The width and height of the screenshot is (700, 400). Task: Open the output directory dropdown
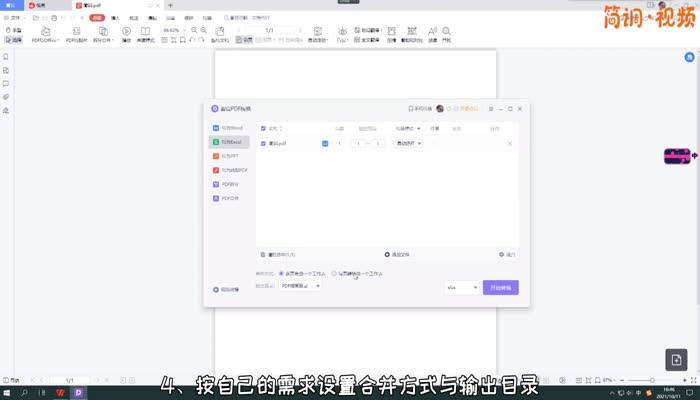coord(301,286)
